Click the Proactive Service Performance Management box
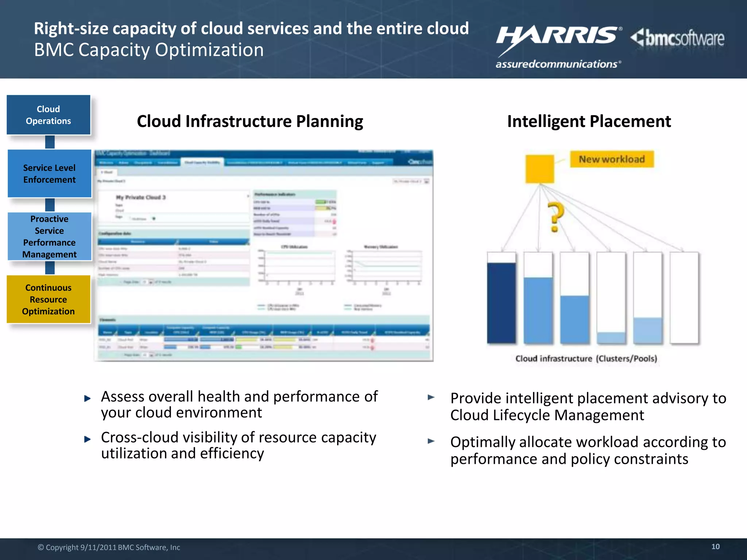 point(50,236)
